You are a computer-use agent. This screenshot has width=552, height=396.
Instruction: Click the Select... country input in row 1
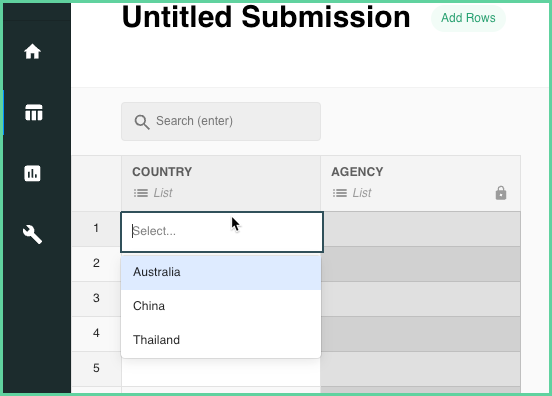[x=222, y=232]
